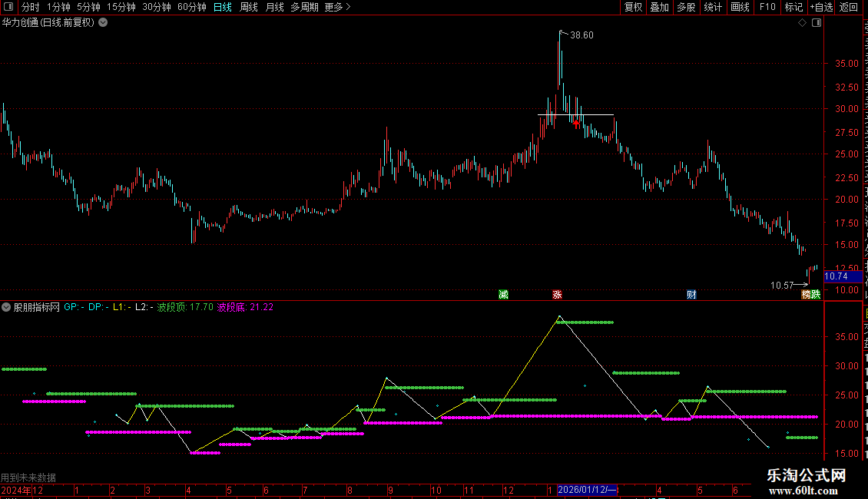Click the 波段顶: 17.70 indicator value
The image size is (868, 499).
click(185, 307)
